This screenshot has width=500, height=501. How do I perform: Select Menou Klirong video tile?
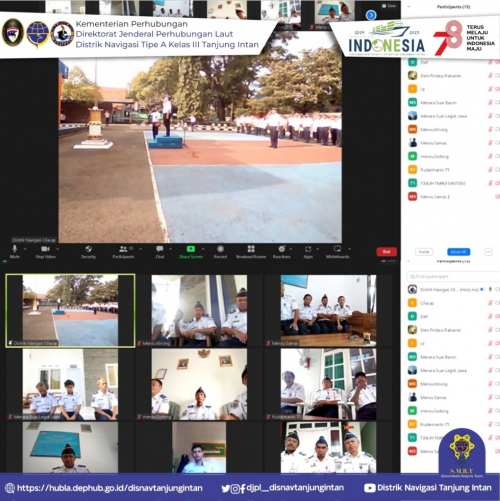[x=199, y=311]
